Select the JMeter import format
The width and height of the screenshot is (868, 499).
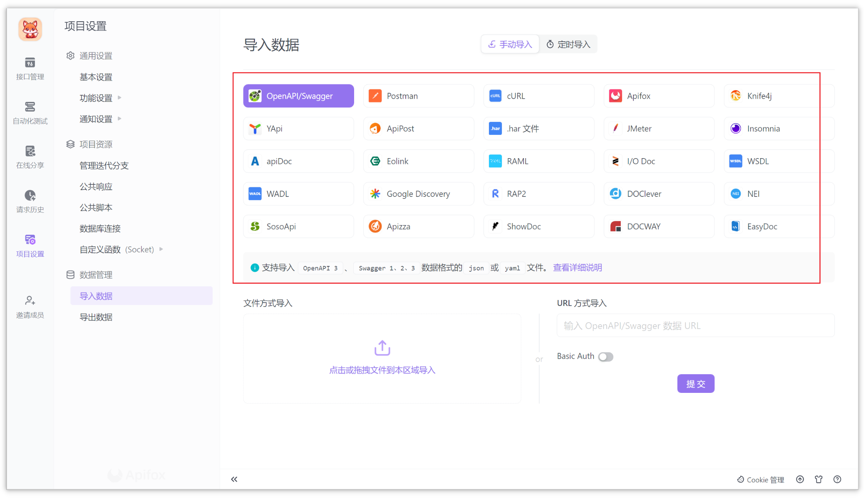[659, 129]
